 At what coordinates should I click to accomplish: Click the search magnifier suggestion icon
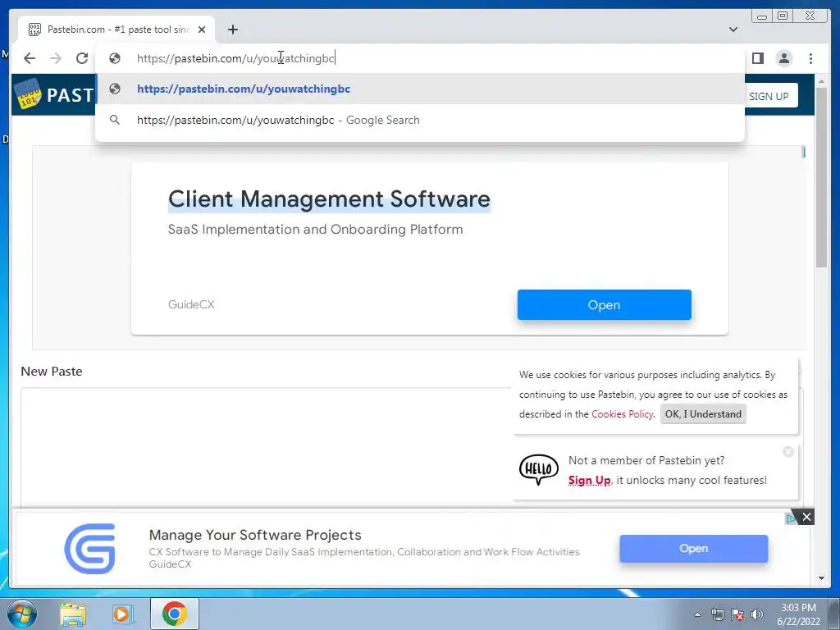pyautogui.click(x=115, y=120)
